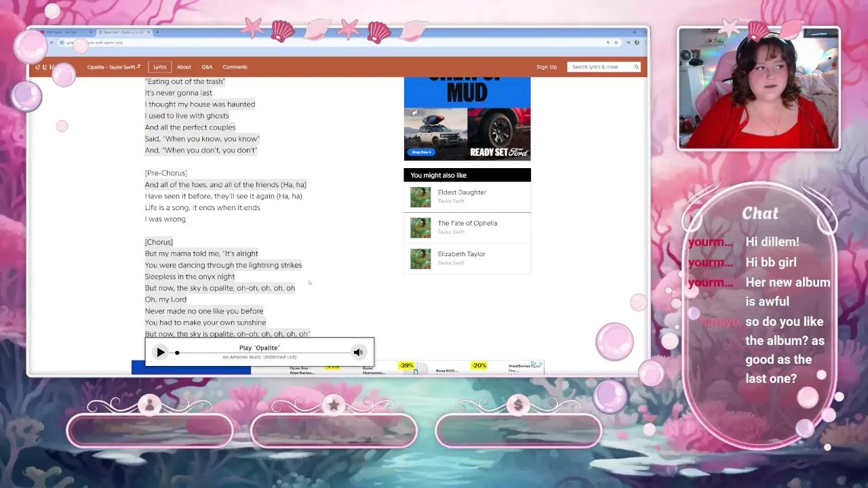Click the Ford Ready Set ad banner
The image size is (868, 488).
(467, 119)
